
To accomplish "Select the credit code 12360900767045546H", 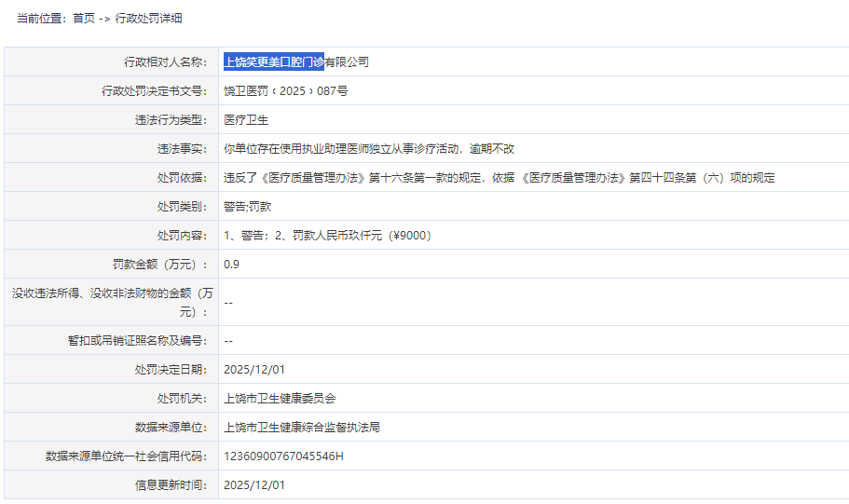I will 283,456.
